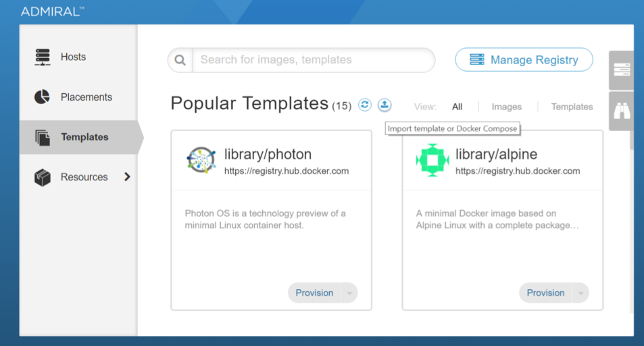Select Templates in the sidebar
The height and width of the screenshot is (346, 644).
click(78, 137)
